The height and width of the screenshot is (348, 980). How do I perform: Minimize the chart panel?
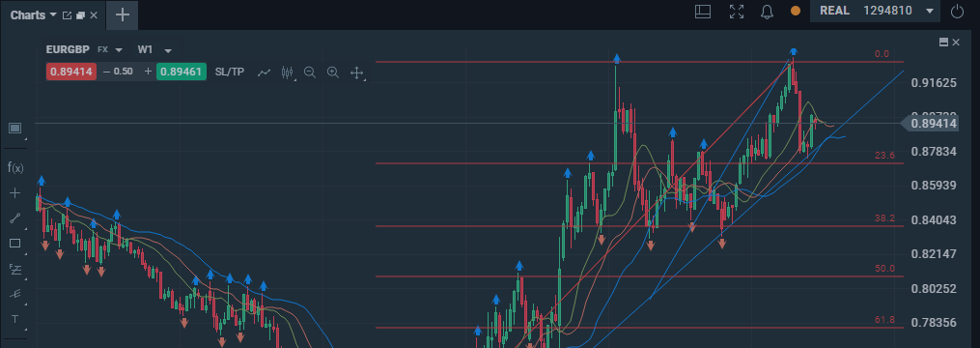[x=943, y=42]
